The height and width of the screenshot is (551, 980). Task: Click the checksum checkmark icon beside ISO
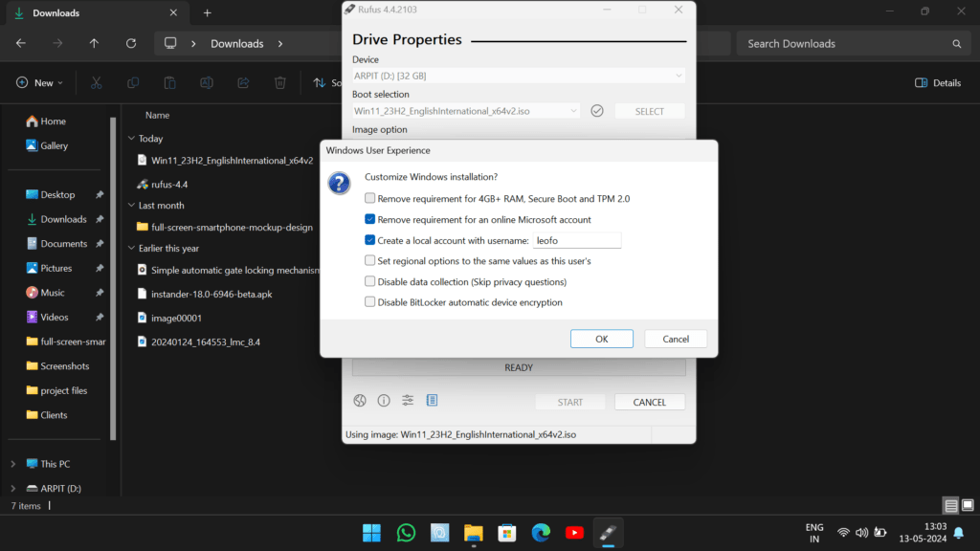click(x=597, y=111)
